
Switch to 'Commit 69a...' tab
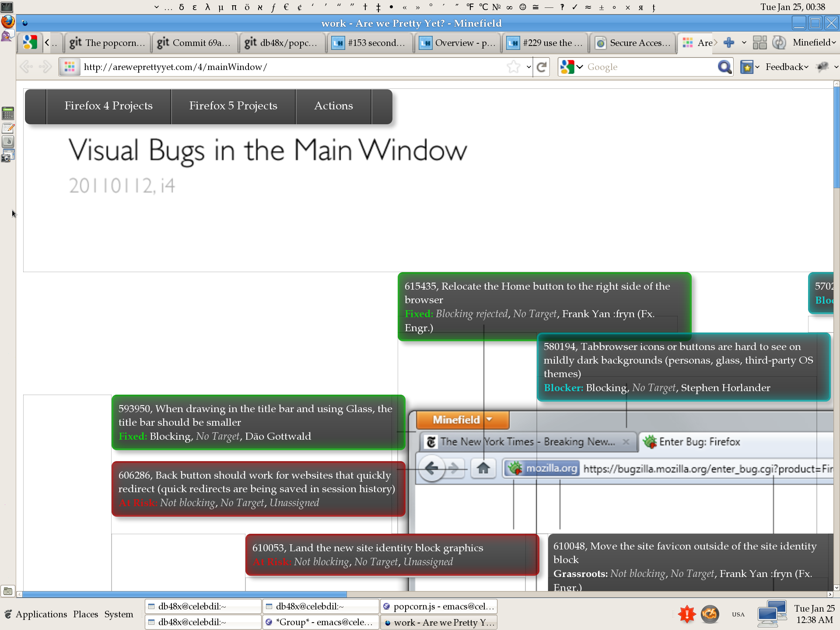[195, 42]
